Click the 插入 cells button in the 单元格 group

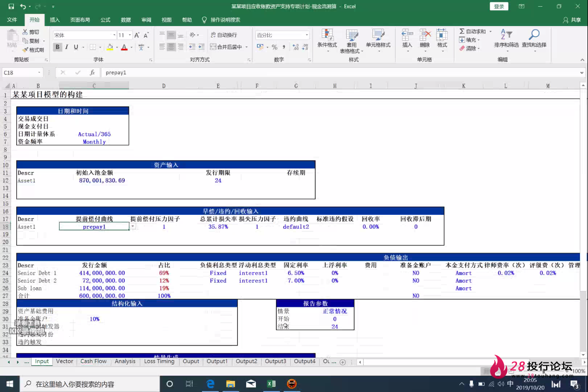tap(407, 40)
